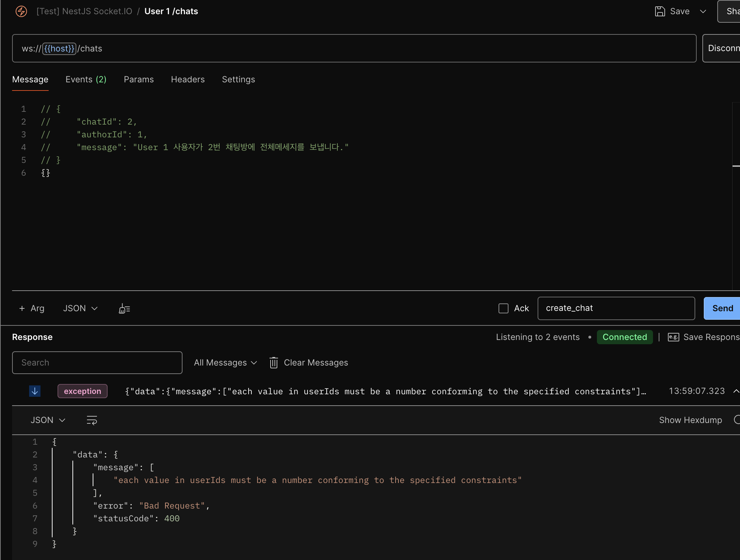Click the plus Arg icon

[x=22, y=308]
